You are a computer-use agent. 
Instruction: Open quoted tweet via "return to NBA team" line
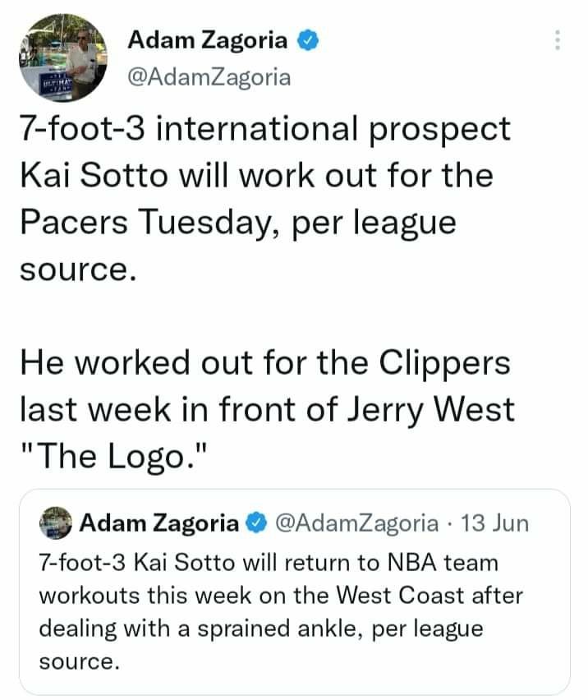[x=269, y=564]
